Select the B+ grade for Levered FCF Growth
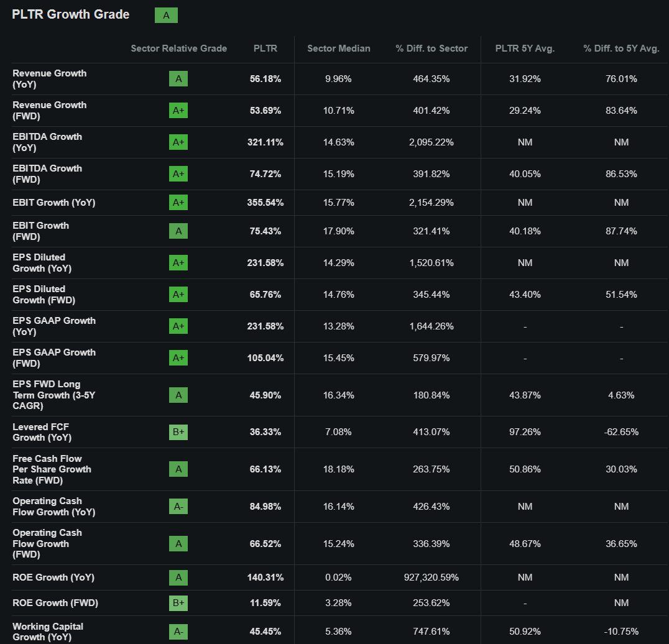This screenshot has height=644, width=669. pyautogui.click(x=178, y=432)
